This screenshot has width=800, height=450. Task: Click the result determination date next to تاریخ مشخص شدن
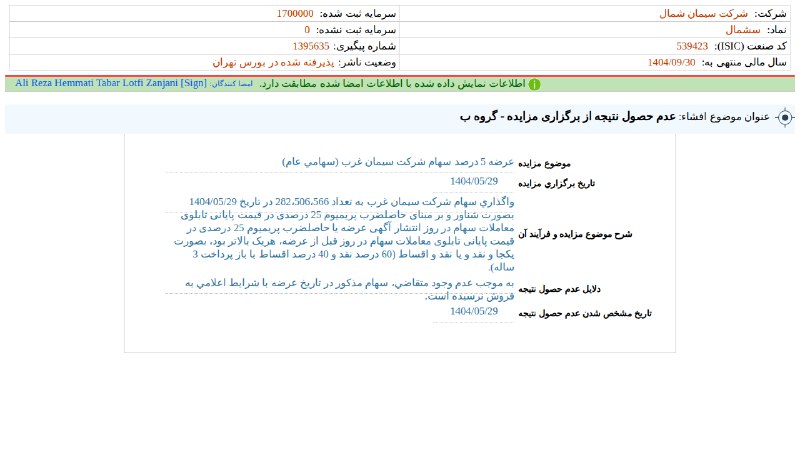click(473, 311)
